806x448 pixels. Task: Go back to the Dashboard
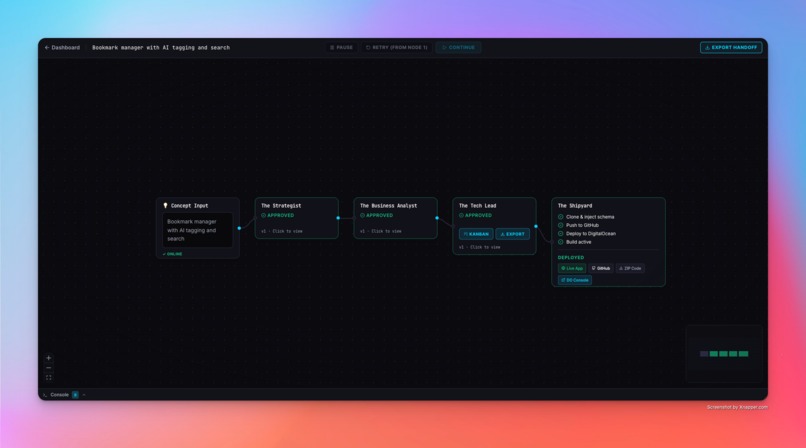pyautogui.click(x=62, y=48)
